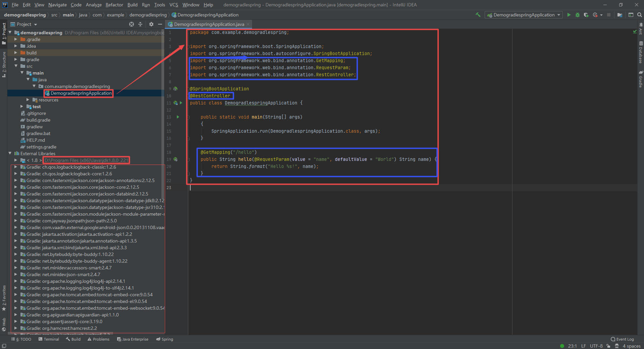
Task: Click the UTF-8 encoding status widget
Action: (x=596, y=346)
